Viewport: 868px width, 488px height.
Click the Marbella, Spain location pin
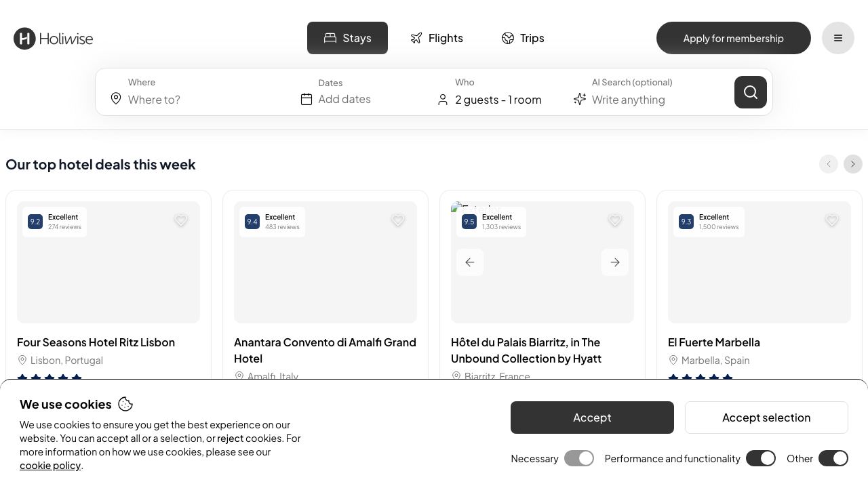click(673, 360)
